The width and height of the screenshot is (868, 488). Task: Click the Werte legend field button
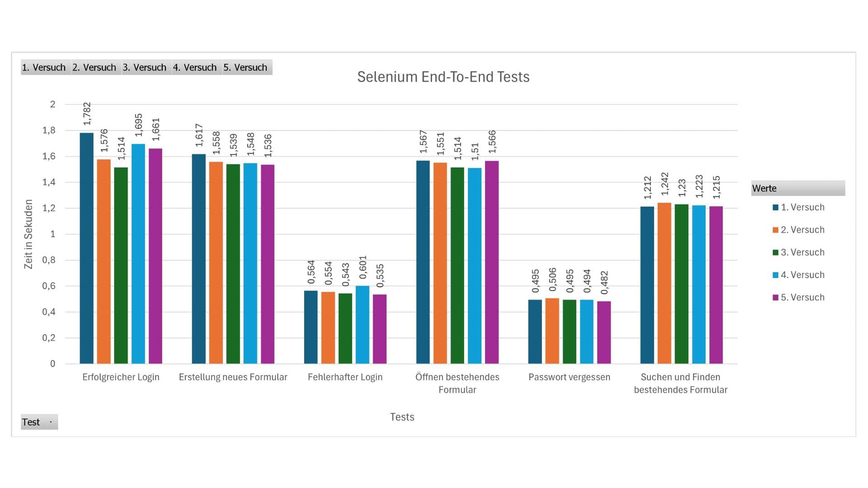(x=798, y=188)
